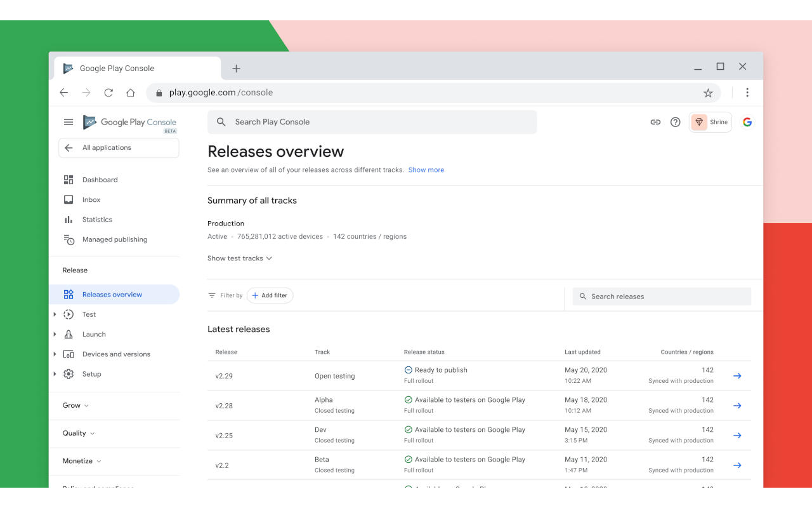Image resolution: width=812 pixels, height=508 pixels.
Task: Open v2.2 release details arrow
Action: pyautogui.click(x=737, y=465)
